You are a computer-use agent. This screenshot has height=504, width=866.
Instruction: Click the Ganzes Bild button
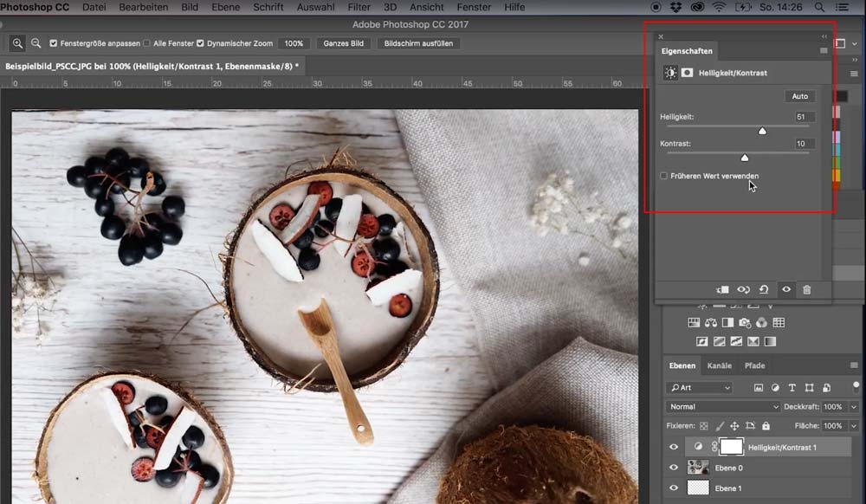click(343, 43)
